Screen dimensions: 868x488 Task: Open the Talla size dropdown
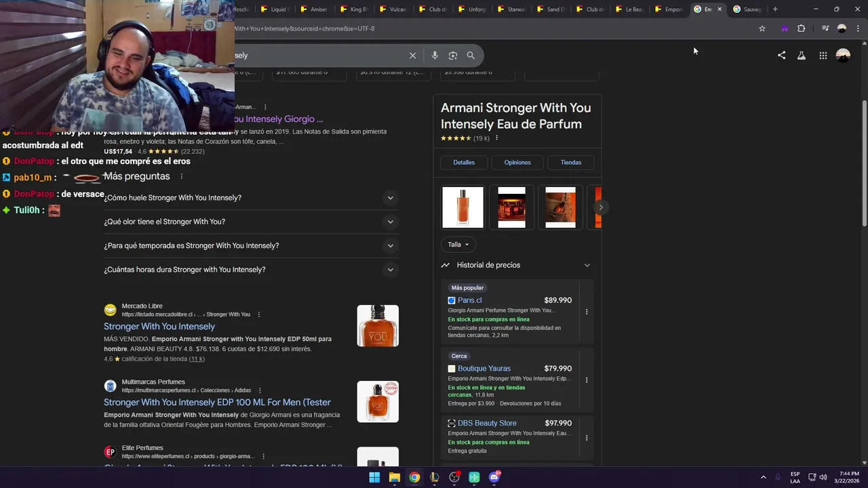458,245
